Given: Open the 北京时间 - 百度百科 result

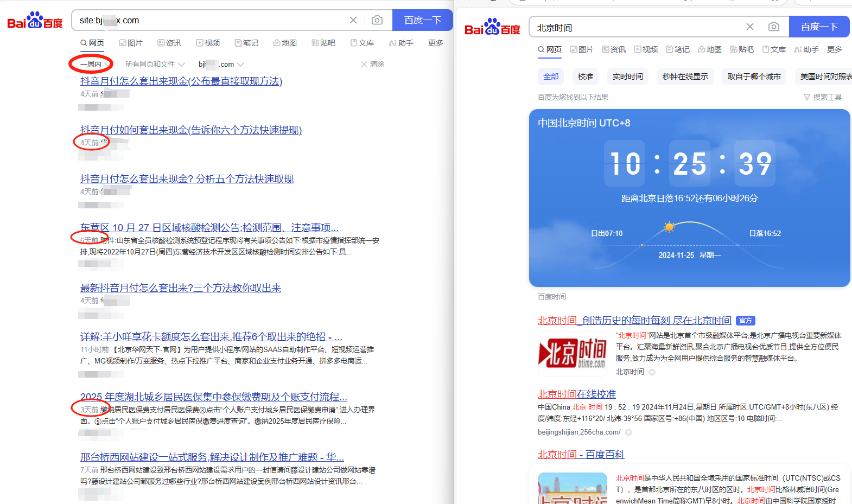Looking at the screenshot, I should click(x=581, y=455).
